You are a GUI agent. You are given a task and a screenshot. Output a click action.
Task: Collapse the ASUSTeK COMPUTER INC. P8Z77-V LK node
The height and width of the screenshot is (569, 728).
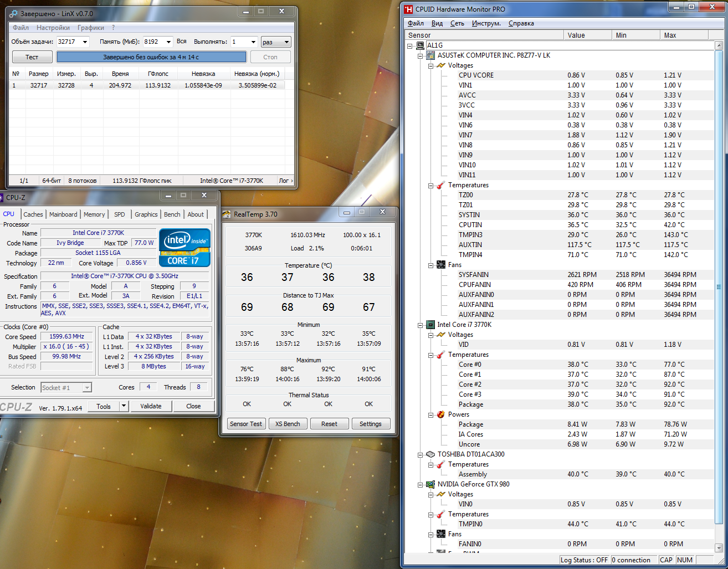[x=421, y=55]
